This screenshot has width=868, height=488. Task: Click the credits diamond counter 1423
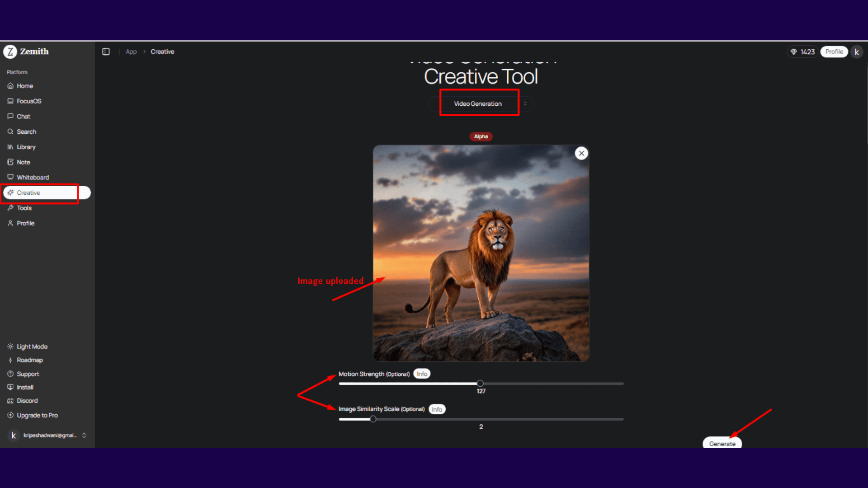802,52
